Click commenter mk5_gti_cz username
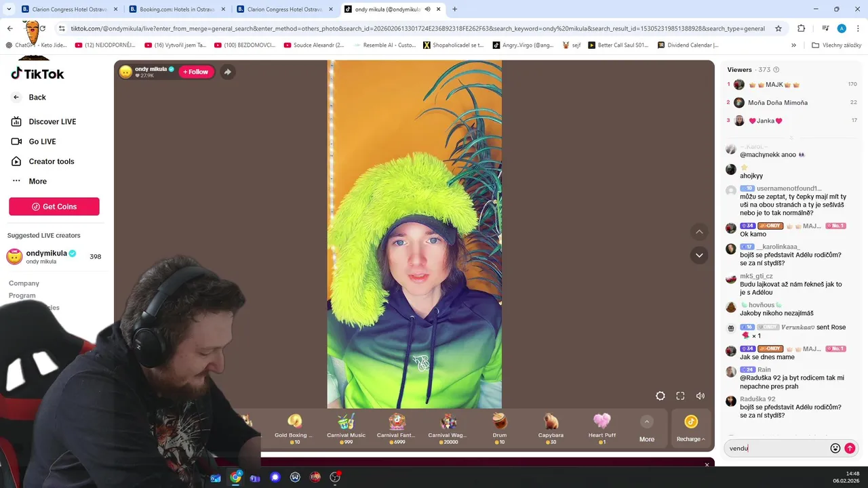This screenshot has width=868, height=488. (x=756, y=277)
